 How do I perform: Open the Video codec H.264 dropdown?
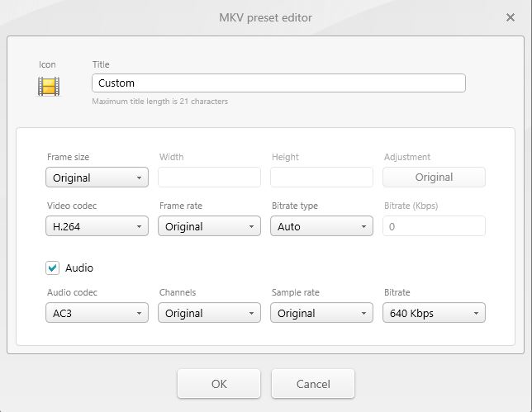point(97,226)
